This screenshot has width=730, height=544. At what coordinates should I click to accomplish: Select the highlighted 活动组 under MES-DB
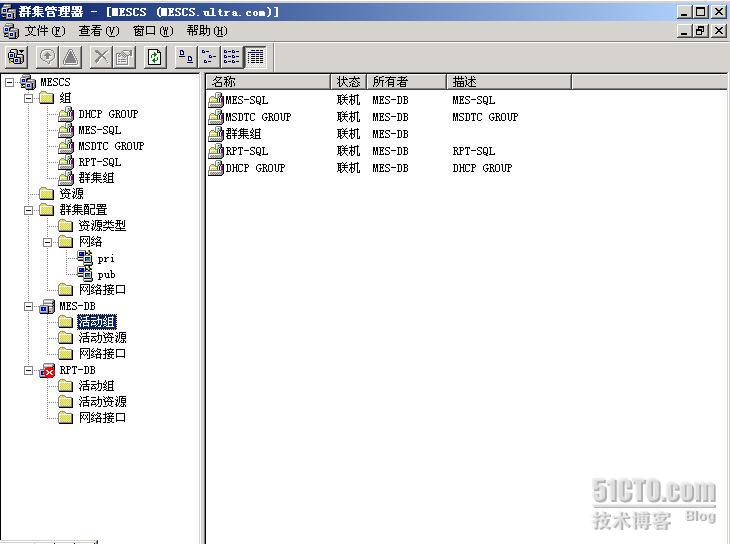coord(96,322)
